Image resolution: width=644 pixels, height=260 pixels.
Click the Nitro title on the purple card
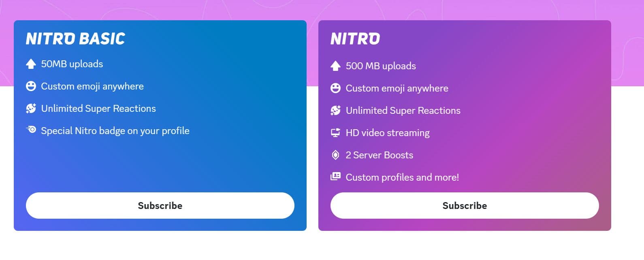[355, 39]
